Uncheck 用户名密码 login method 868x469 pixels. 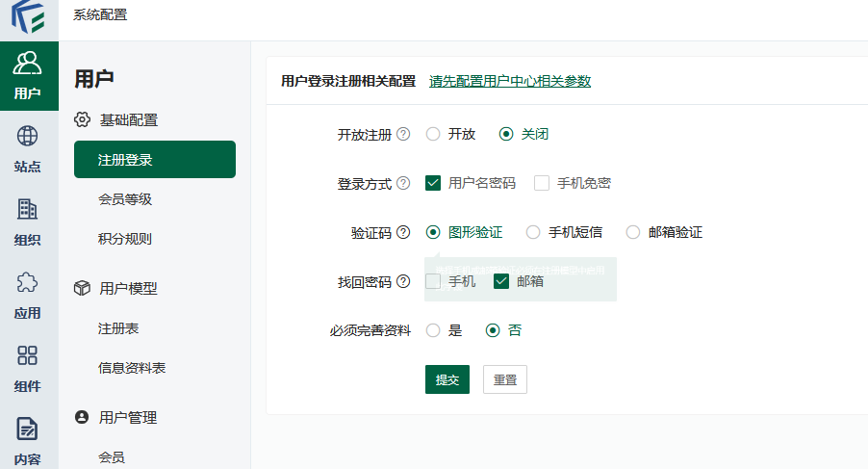click(433, 183)
